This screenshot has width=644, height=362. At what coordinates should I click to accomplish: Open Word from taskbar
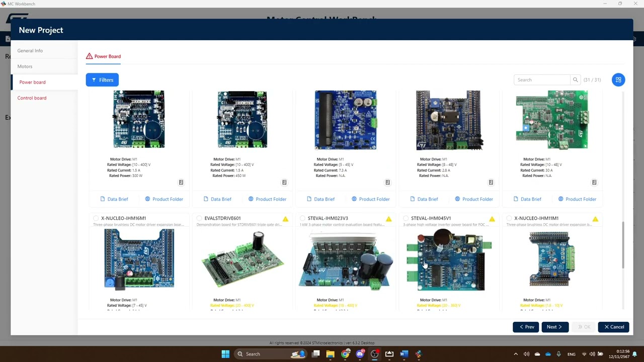(404, 354)
